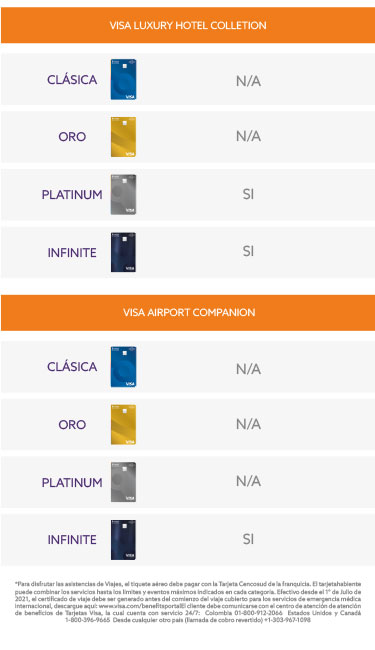375x650 pixels.
Task: Click the silver Platinum card under Luxury Hotel
Action: pos(123,194)
